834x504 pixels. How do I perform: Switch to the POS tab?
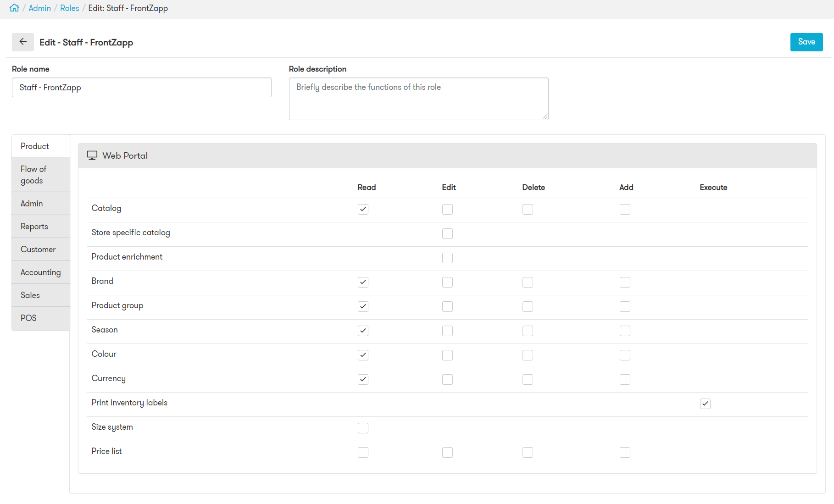pyautogui.click(x=41, y=318)
